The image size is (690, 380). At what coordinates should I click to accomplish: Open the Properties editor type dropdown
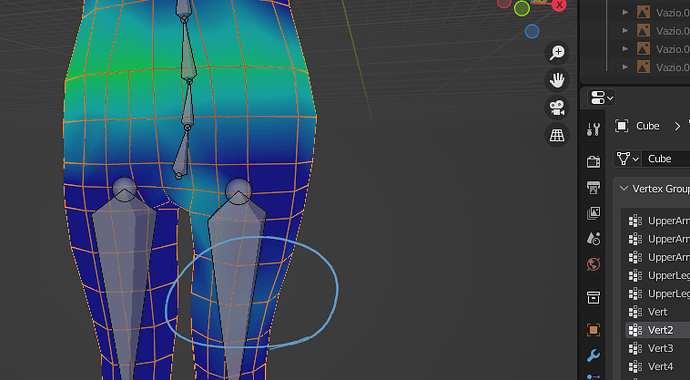click(x=602, y=98)
